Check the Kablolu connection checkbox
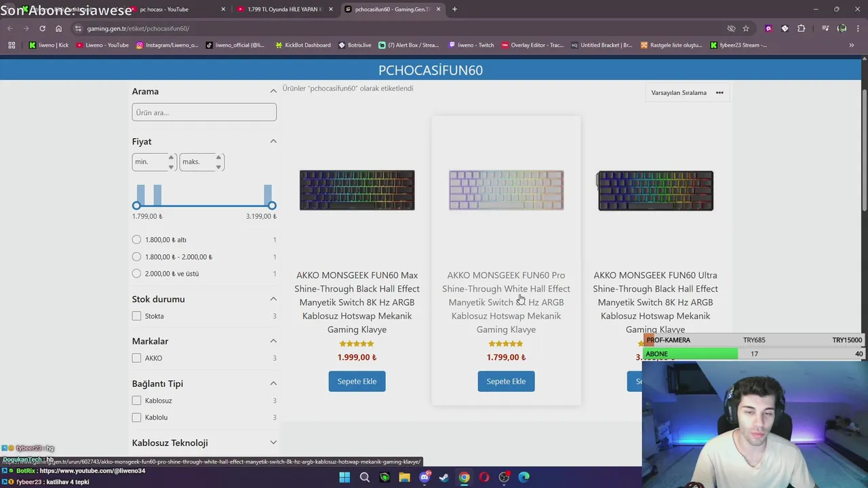 136,418
